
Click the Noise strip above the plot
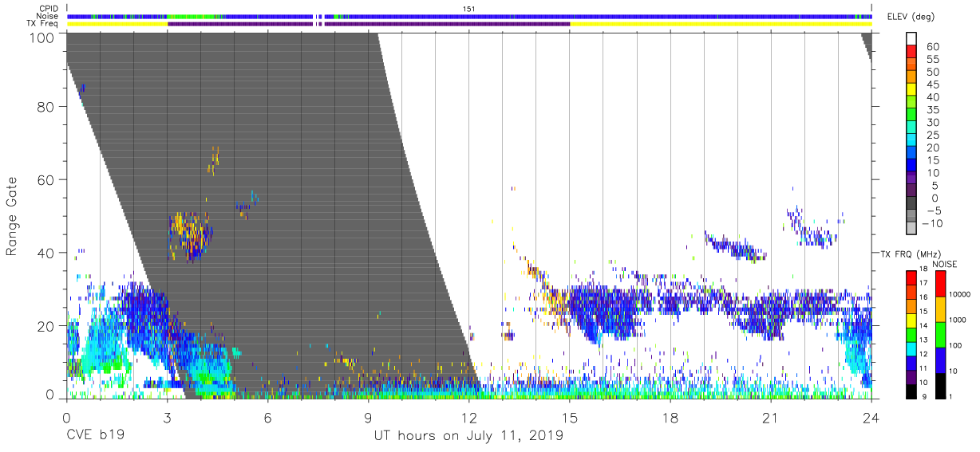tap(469, 16)
